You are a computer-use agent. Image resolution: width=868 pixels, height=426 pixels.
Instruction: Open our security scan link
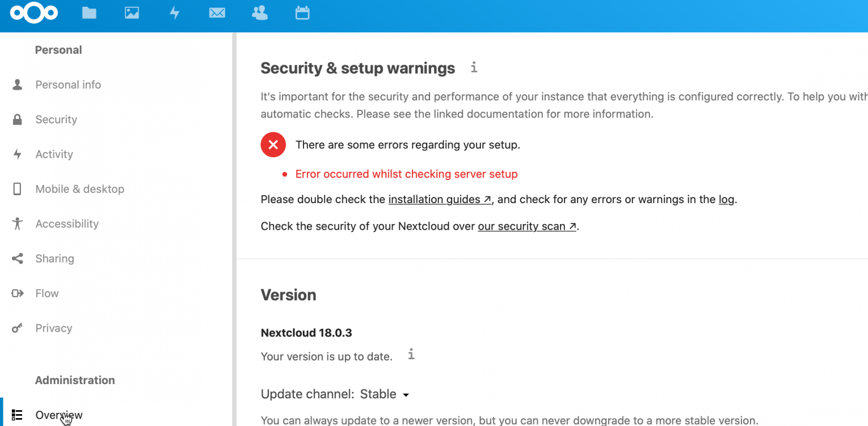click(x=527, y=226)
